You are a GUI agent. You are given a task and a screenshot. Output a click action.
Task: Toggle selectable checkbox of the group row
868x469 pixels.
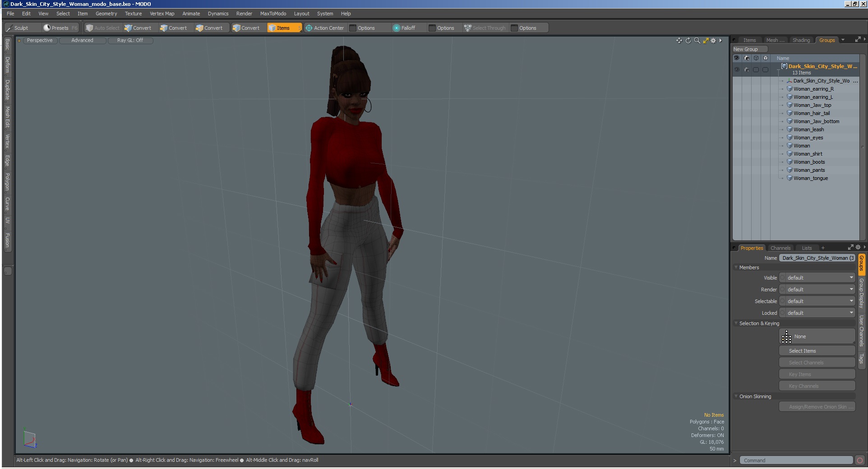pyautogui.click(x=756, y=69)
